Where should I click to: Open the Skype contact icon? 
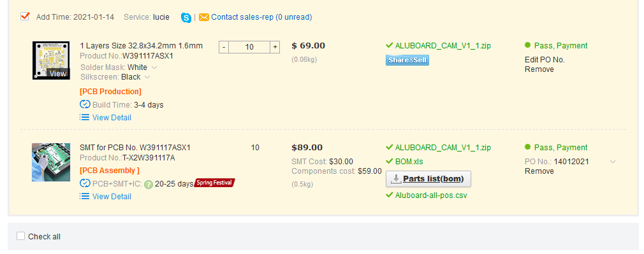tap(186, 18)
